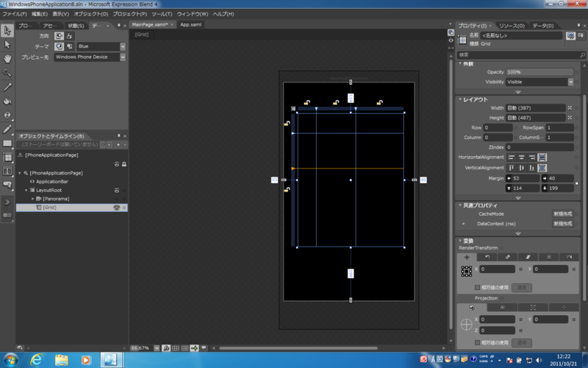Open the Flip tab in RenderTransform
Screen dimensions: 588x368
(x=569, y=257)
